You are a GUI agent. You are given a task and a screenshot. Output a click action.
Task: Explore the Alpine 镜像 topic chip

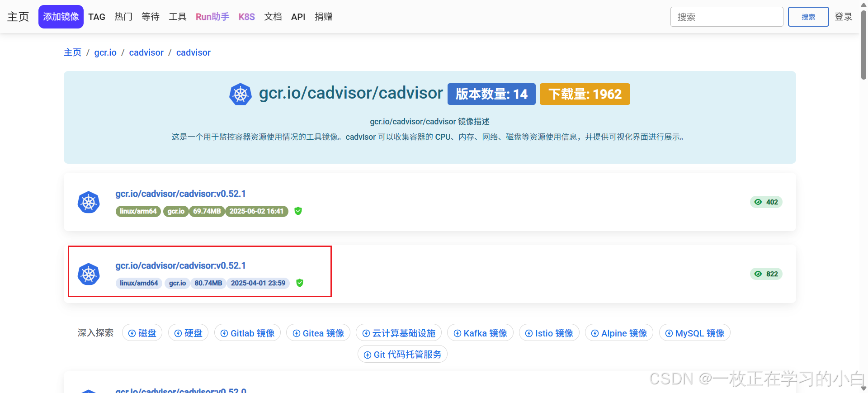click(619, 333)
